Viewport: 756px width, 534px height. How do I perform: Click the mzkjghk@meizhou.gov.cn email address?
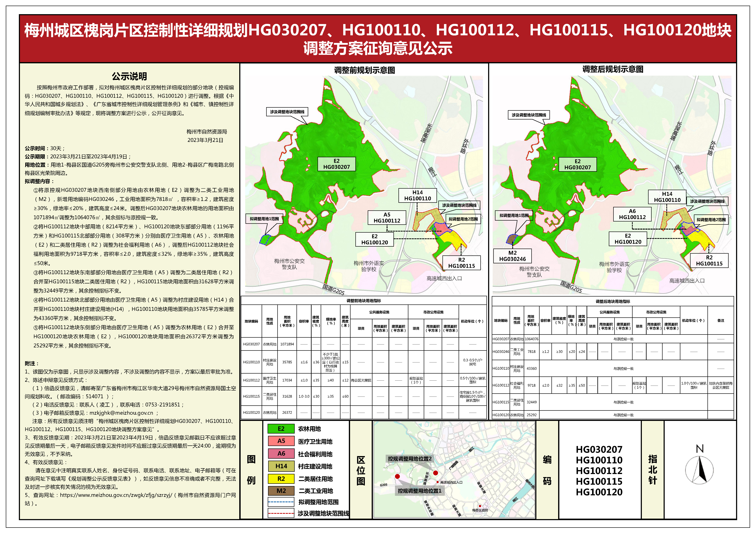(x=121, y=413)
